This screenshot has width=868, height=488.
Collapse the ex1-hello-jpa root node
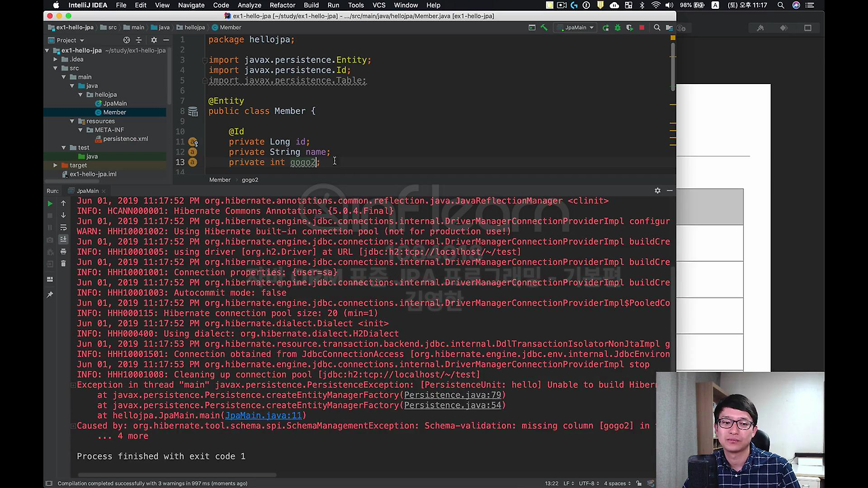click(x=47, y=50)
